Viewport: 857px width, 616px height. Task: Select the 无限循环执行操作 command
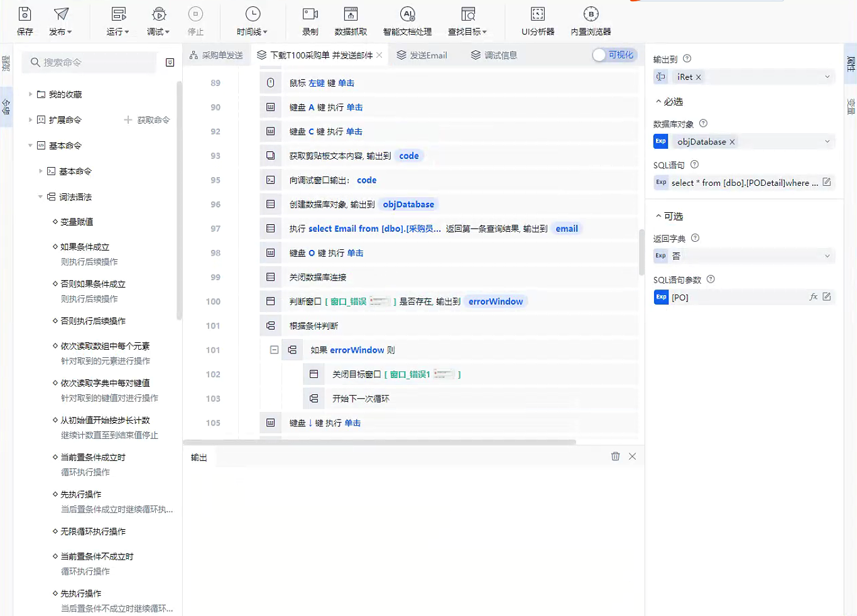(93, 531)
